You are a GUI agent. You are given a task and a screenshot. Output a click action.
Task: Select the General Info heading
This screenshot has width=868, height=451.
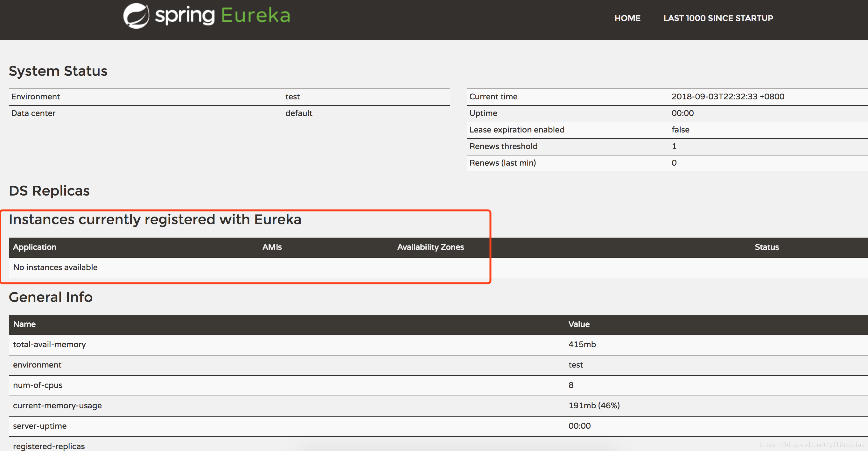click(x=51, y=297)
